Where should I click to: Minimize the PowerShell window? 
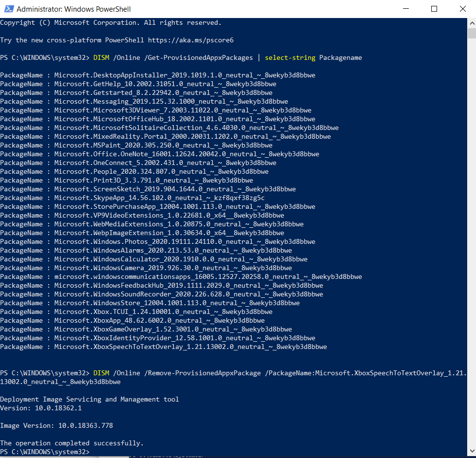coord(408,9)
